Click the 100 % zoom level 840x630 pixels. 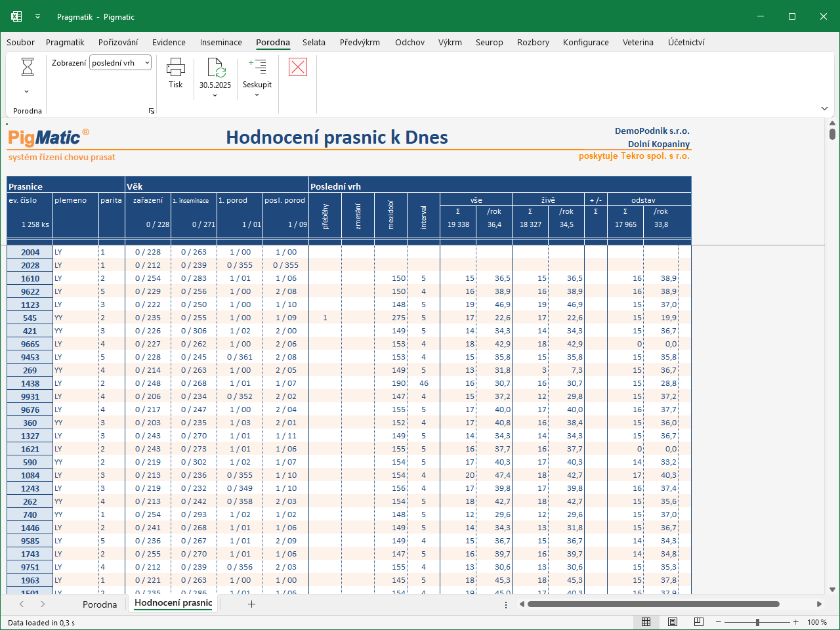click(x=817, y=622)
